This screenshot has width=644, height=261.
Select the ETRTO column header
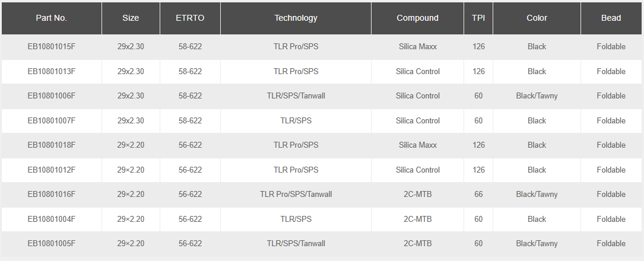[x=190, y=18]
